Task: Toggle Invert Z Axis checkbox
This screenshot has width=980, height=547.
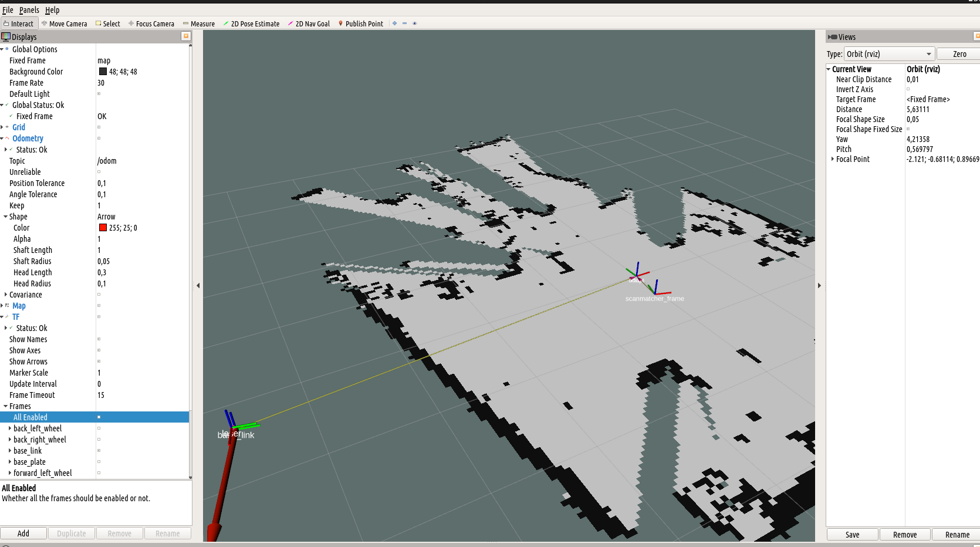Action: (908, 89)
